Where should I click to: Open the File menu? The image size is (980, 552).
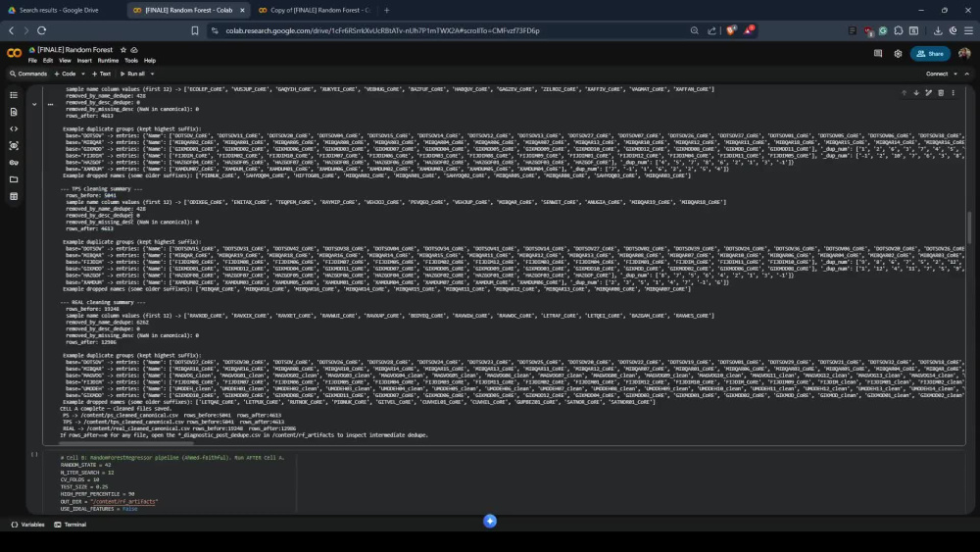[x=32, y=61]
